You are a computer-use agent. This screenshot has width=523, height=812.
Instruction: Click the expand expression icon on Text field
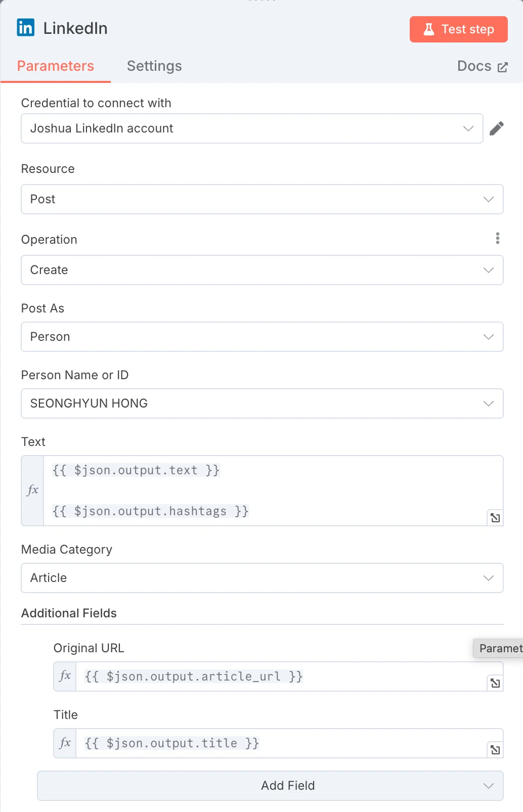click(495, 518)
